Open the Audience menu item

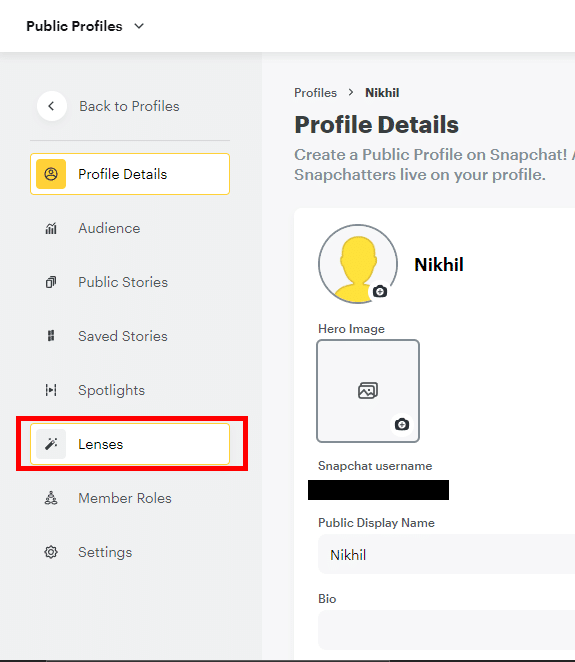pos(130,228)
